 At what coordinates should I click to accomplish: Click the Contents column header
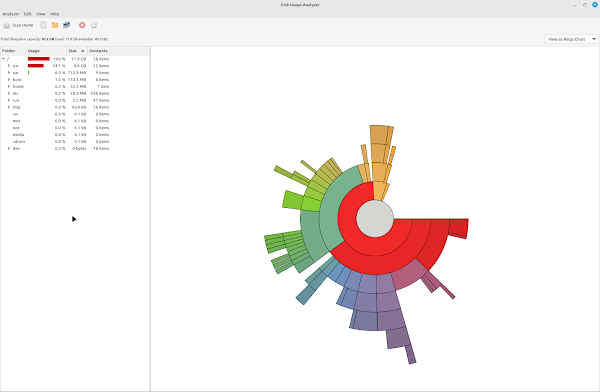tap(99, 51)
